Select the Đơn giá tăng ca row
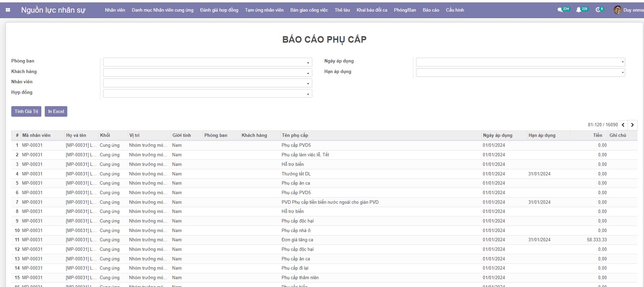This screenshot has height=287, width=644. pos(297,240)
